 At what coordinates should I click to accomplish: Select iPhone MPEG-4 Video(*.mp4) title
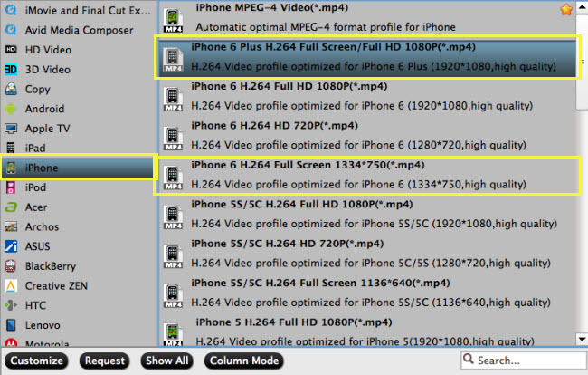coord(272,8)
